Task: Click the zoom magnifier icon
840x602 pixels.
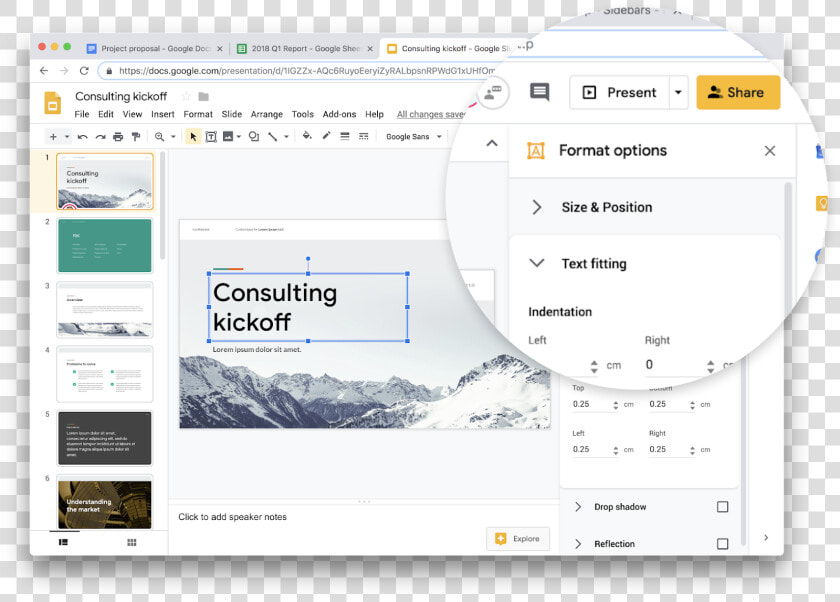Action: tap(159, 137)
